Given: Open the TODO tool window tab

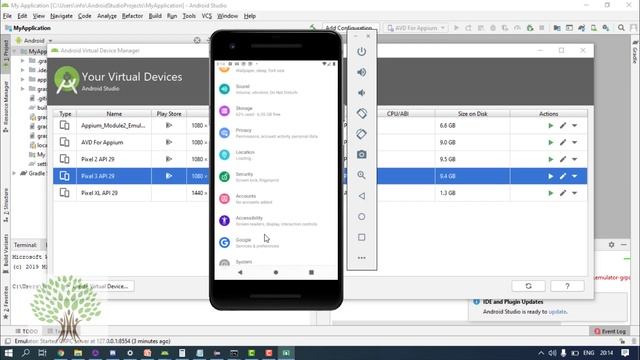Looking at the screenshot, I should pyautogui.click(x=27, y=331).
